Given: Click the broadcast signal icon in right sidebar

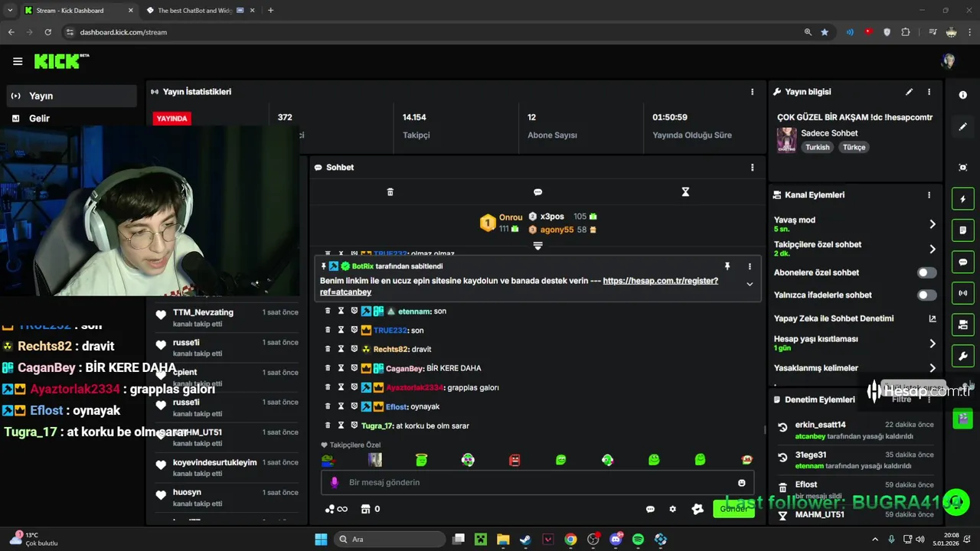Looking at the screenshot, I should (963, 293).
